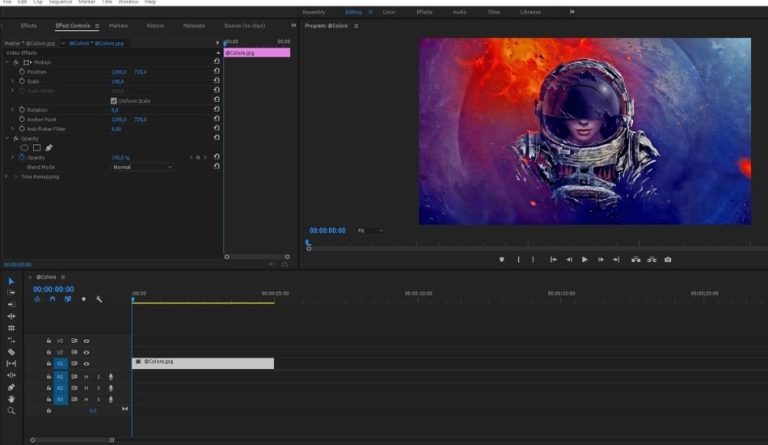Select the Pen tool in the tools panel
The height and width of the screenshot is (445, 768).
(x=11, y=387)
